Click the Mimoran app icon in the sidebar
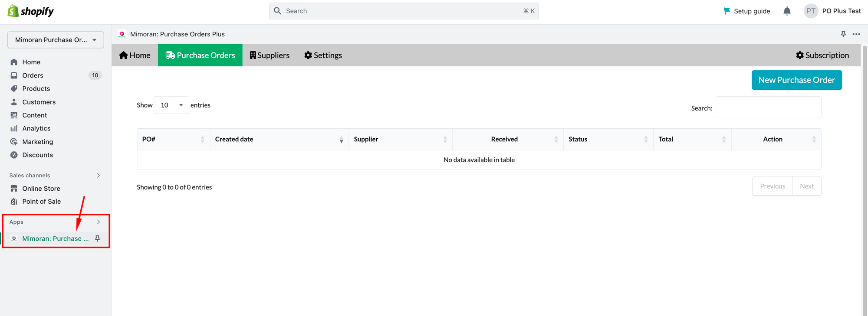 tap(14, 238)
